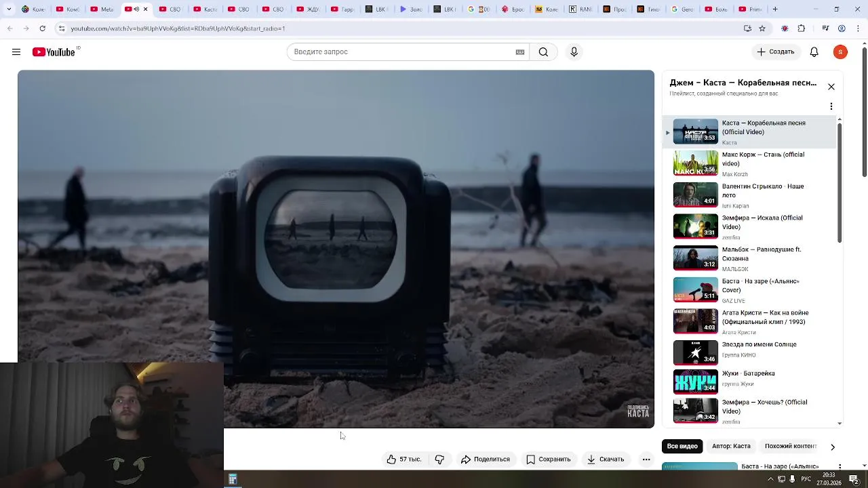Screen dimensions: 868x488
Task: Show hidden system tray icons
Action: (770, 479)
